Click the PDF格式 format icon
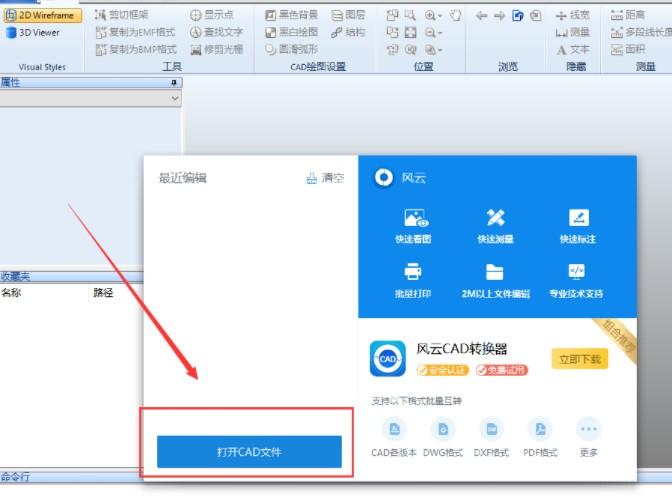Screen dimensions: 672x499 tap(540, 429)
